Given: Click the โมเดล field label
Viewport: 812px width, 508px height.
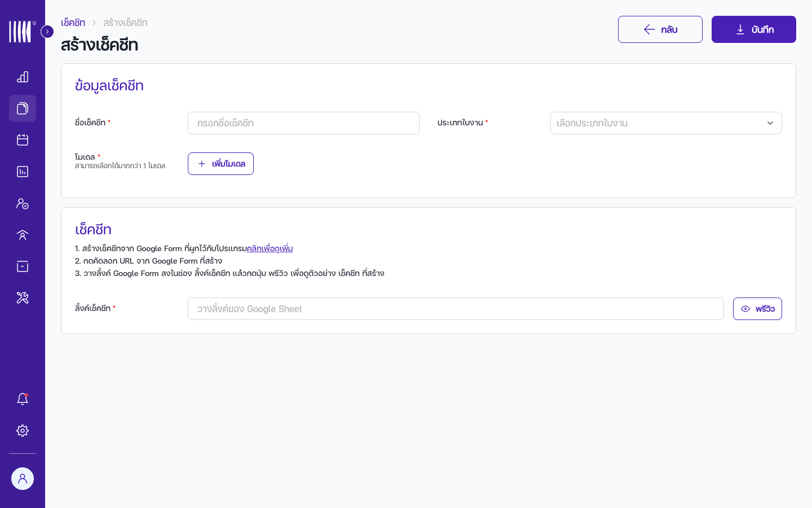Looking at the screenshot, I should coord(85,157).
